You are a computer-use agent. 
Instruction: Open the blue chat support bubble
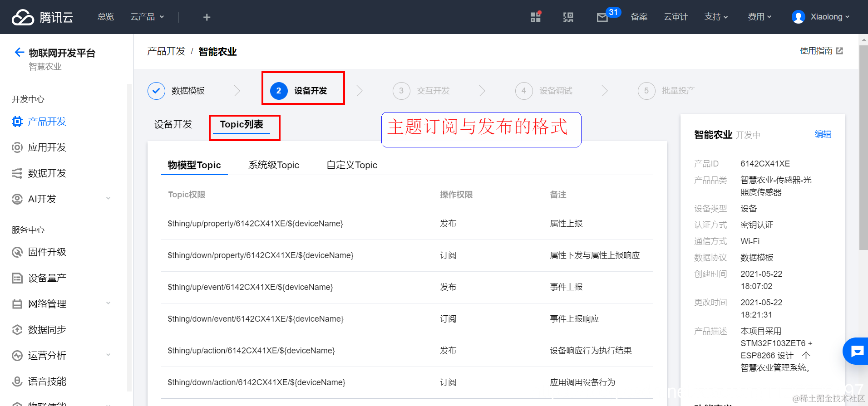click(x=856, y=351)
